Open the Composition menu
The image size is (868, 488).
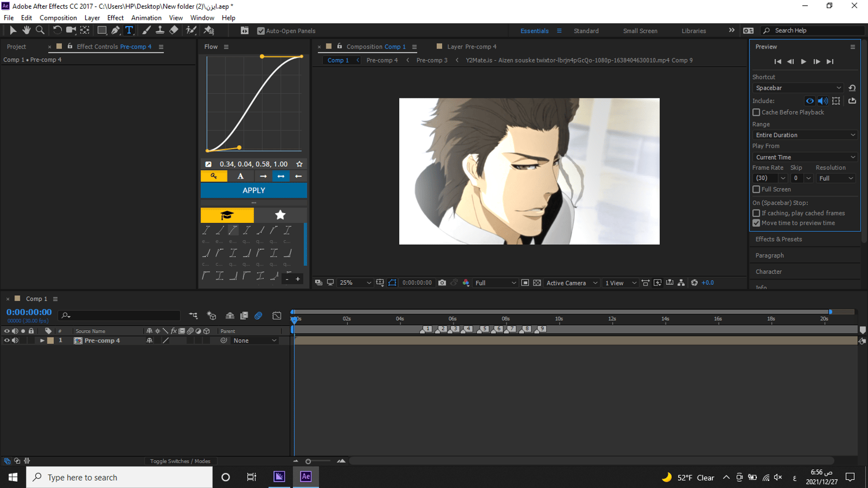pos(58,18)
